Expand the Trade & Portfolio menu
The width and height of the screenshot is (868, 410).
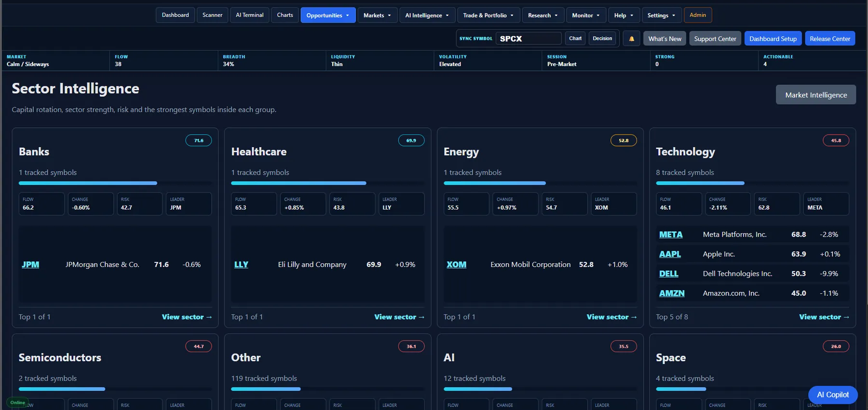(x=488, y=15)
